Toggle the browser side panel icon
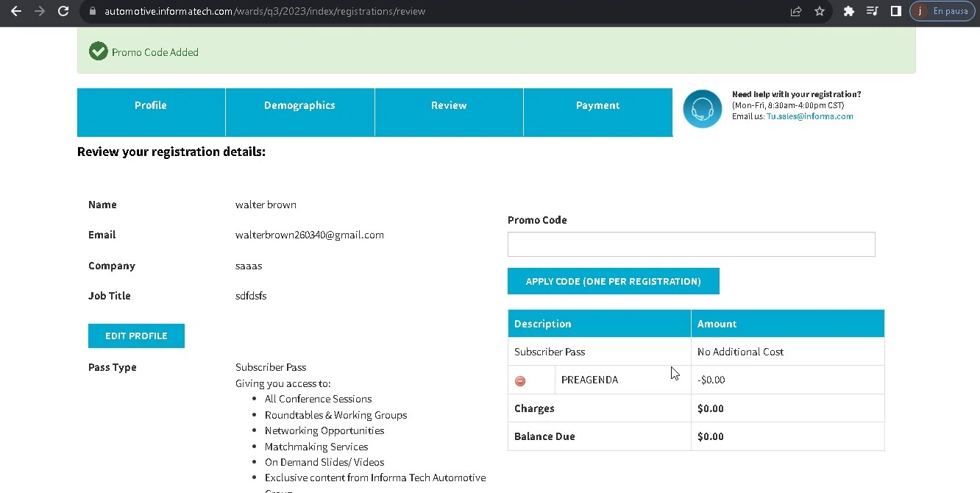The image size is (980, 493). click(x=895, y=11)
